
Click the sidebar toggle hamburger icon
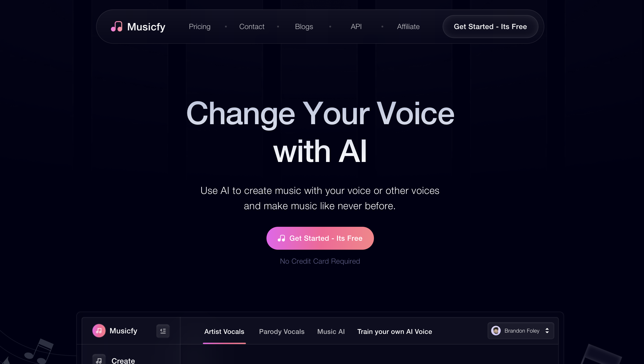[163, 331]
